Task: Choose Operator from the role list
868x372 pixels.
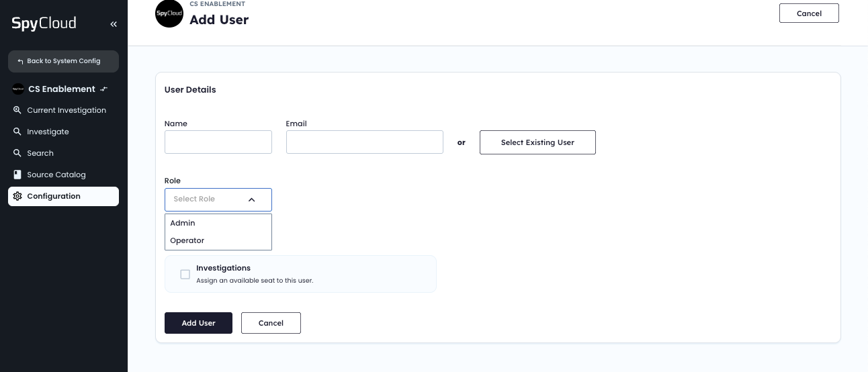Action: pos(218,240)
